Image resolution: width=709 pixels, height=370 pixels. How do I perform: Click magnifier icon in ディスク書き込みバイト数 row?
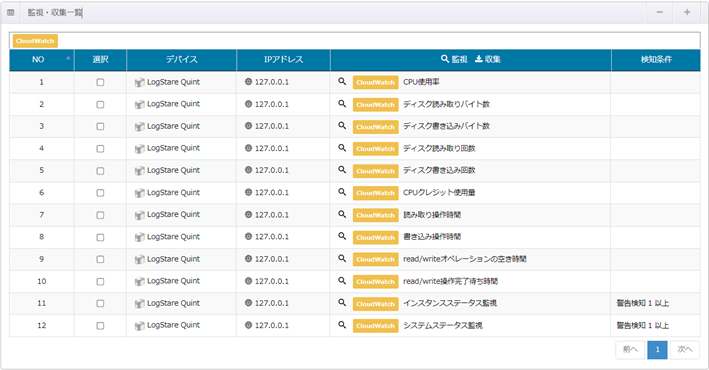click(x=342, y=126)
